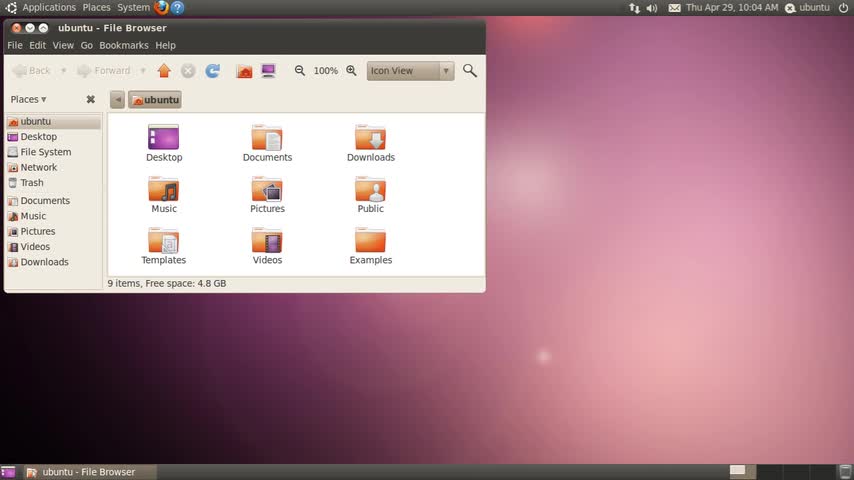Switch to first workspace in bottom switcher

pos(742,472)
